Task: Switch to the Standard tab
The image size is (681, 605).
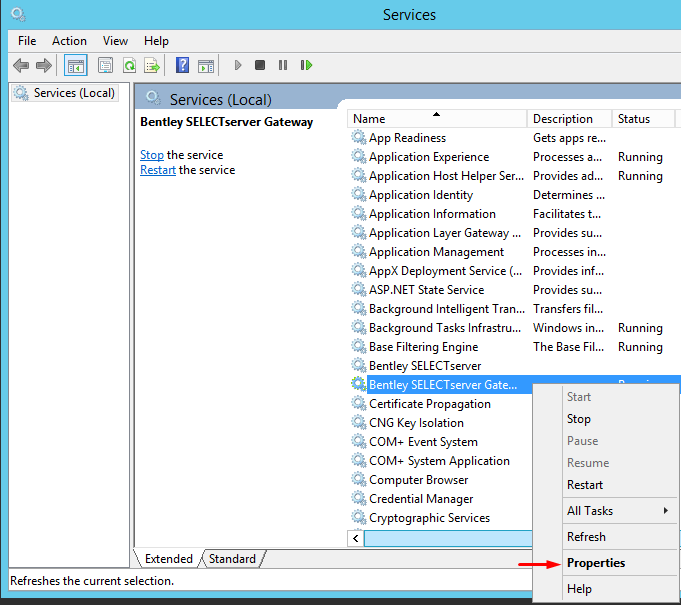Action: pos(232,559)
